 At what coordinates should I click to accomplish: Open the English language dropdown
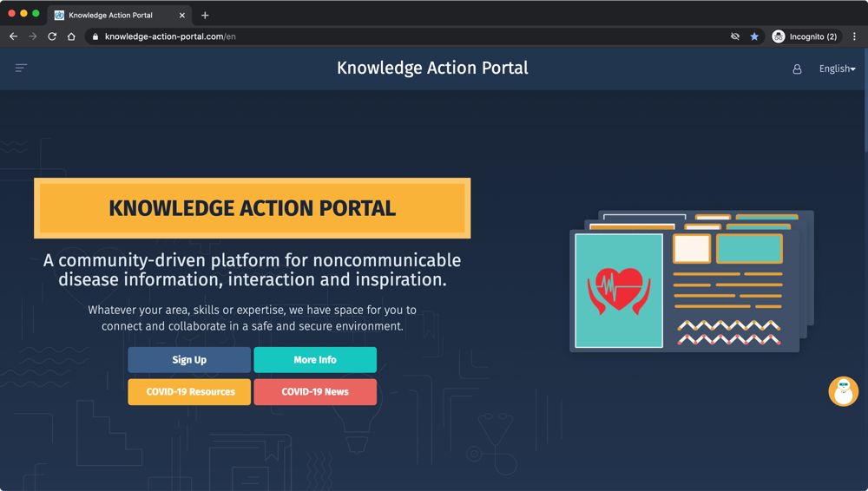pos(837,69)
